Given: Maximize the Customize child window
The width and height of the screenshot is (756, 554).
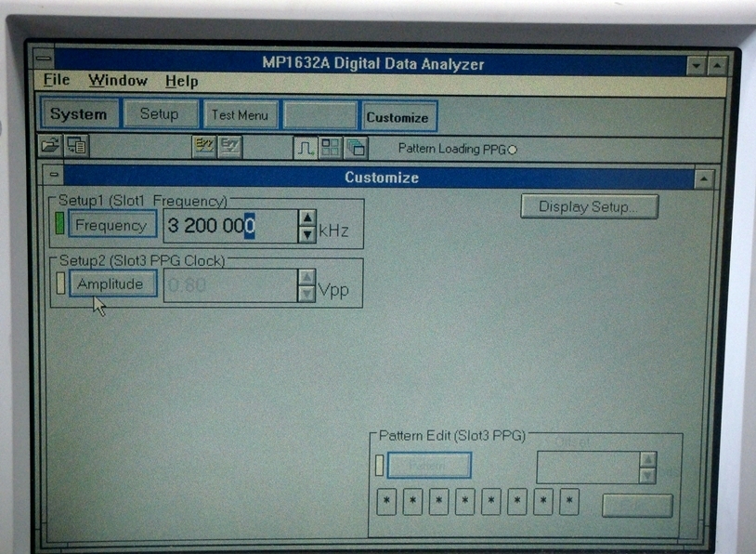Looking at the screenshot, I should click(x=703, y=179).
